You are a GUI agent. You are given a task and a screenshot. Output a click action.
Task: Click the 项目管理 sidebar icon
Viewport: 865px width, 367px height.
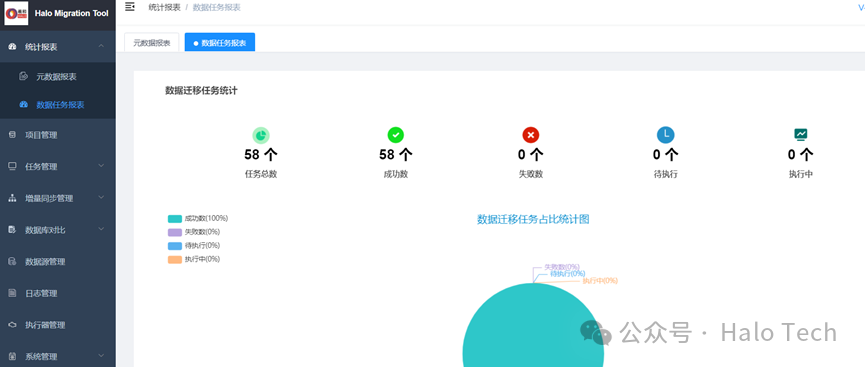[13, 135]
